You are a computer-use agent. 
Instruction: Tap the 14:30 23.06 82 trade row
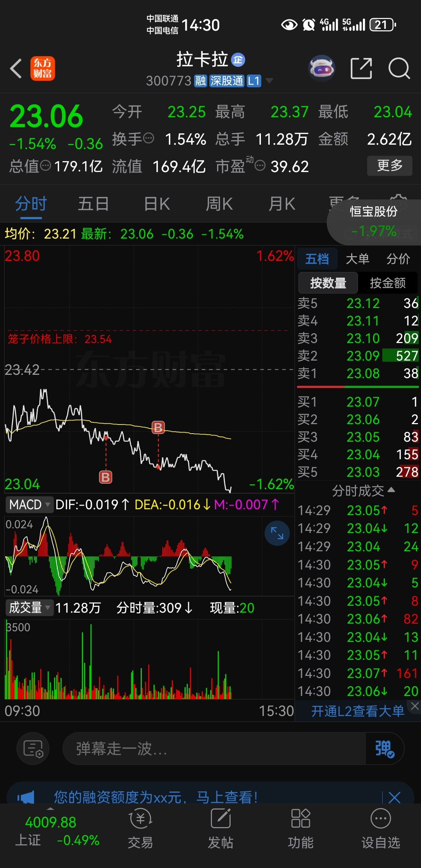358,619
